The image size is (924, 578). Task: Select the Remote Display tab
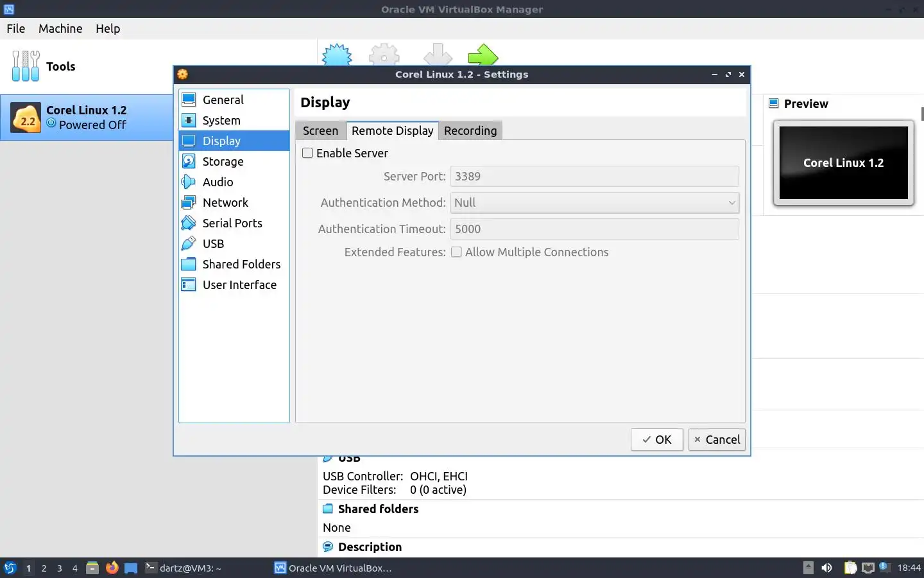[393, 130]
